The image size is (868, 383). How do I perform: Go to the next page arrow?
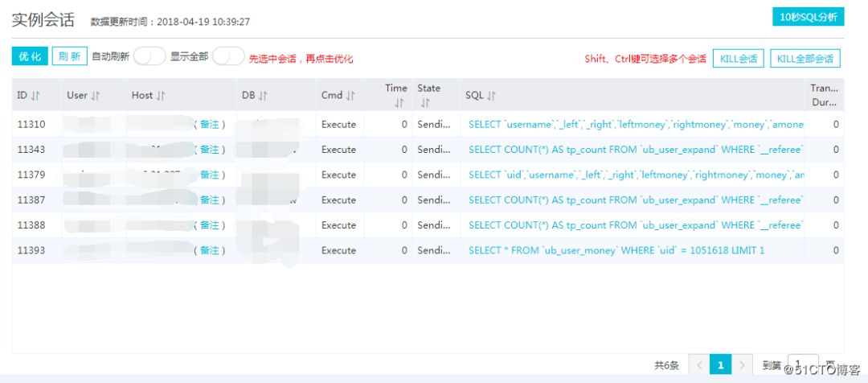pyautogui.click(x=743, y=364)
